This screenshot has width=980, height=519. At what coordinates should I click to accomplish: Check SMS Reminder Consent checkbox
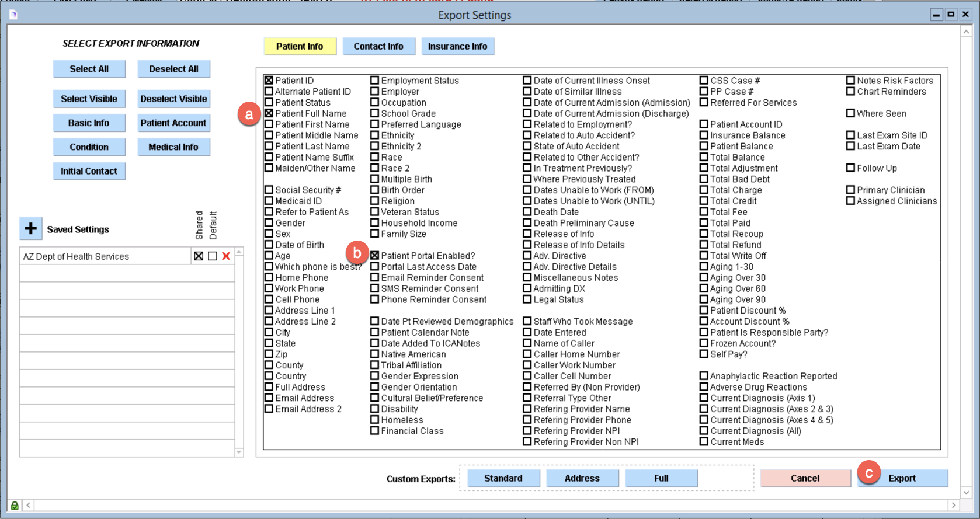(375, 288)
